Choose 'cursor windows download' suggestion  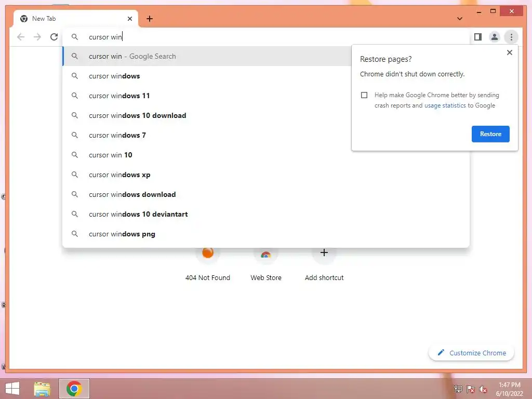coord(266,194)
